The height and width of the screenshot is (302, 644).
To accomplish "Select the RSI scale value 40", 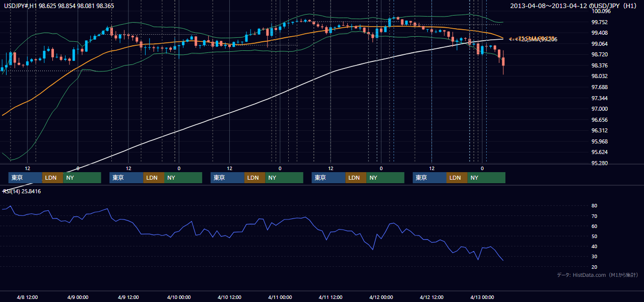I will (x=595, y=246).
